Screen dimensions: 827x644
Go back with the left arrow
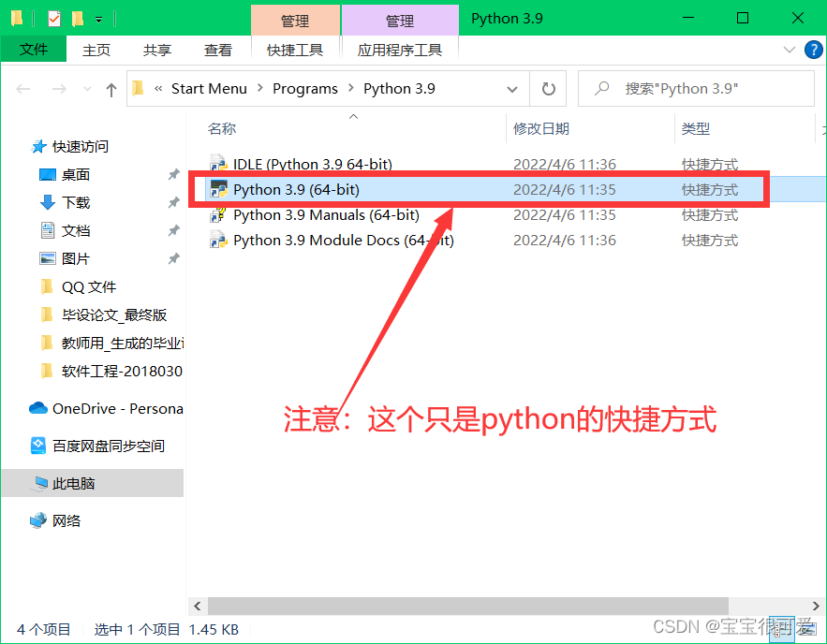pos(23,89)
